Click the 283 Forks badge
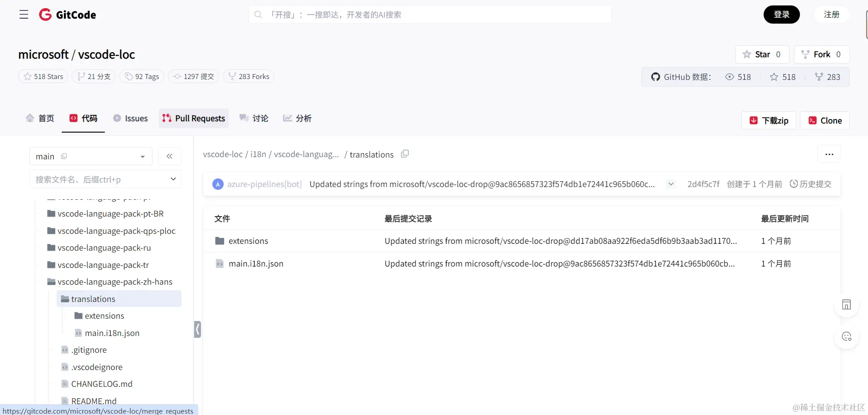This screenshot has height=415, width=868. pyautogui.click(x=249, y=76)
